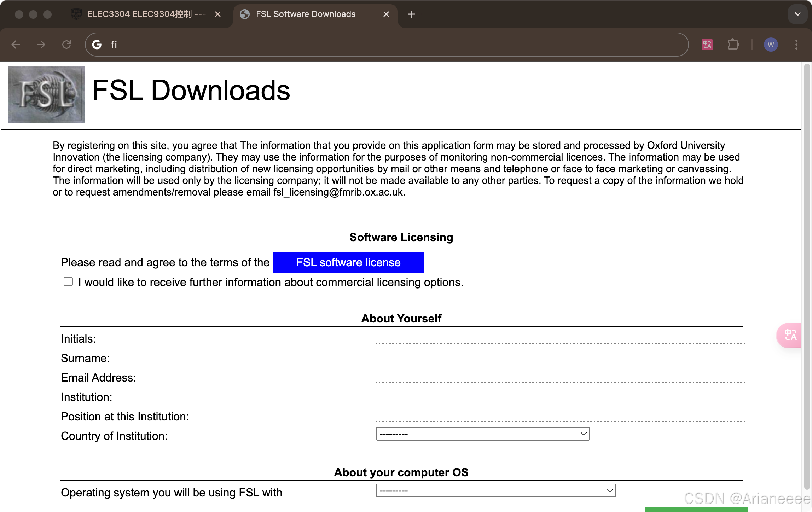Click the FSL logo image

pos(47,95)
